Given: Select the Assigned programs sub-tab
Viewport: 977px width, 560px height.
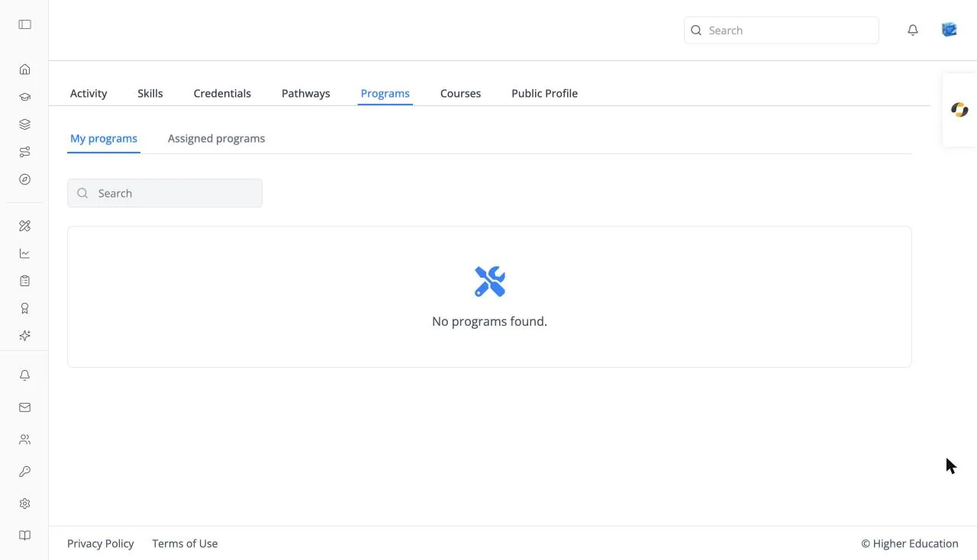Looking at the screenshot, I should pyautogui.click(x=217, y=138).
